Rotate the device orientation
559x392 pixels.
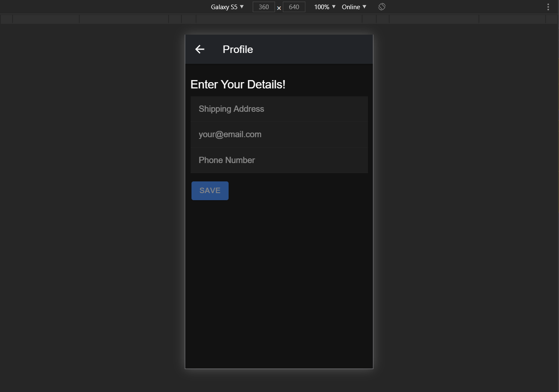click(x=382, y=7)
